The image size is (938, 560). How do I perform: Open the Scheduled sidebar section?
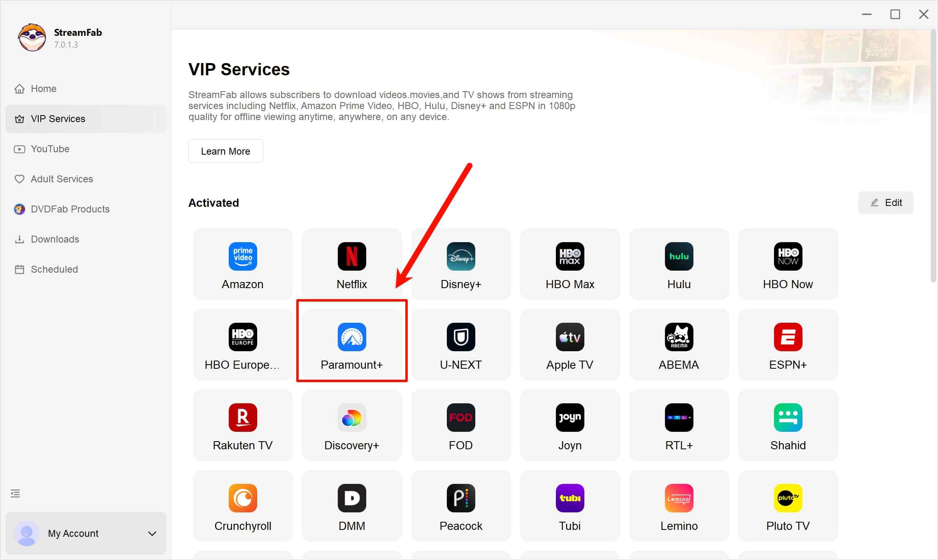tap(54, 269)
